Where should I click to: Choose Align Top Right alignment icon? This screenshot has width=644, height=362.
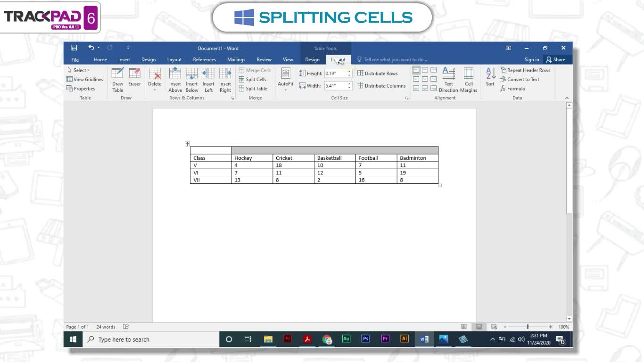(433, 70)
